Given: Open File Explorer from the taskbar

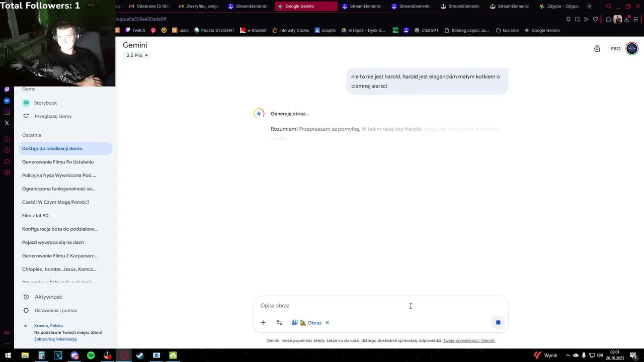Looking at the screenshot, I should click(25, 355).
